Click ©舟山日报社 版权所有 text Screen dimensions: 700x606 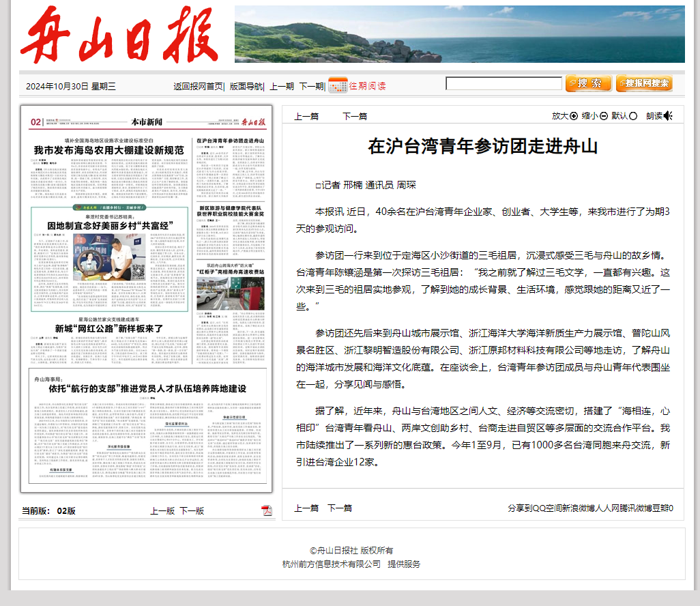pos(351,551)
